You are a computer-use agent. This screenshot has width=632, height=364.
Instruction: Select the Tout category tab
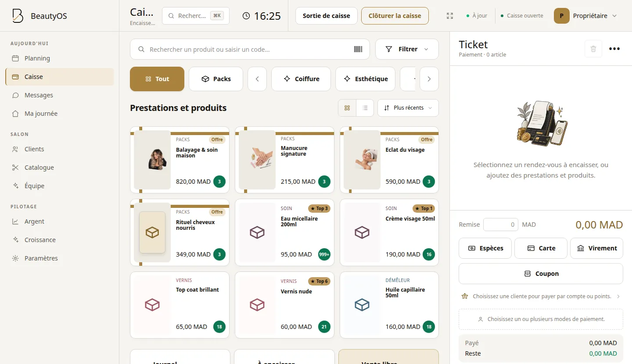click(157, 79)
